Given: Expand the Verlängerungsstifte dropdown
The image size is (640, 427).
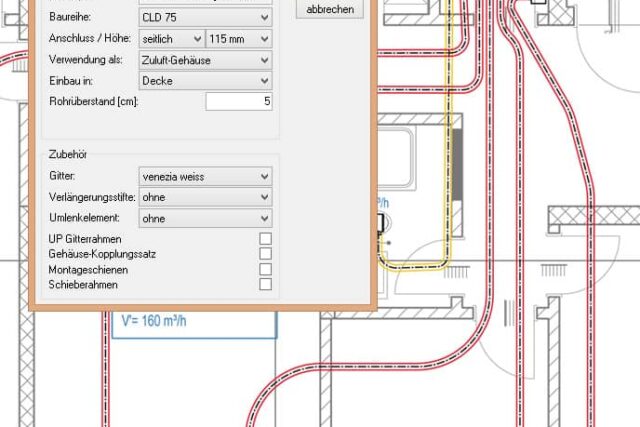Looking at the screenshot, I should 204,198.
